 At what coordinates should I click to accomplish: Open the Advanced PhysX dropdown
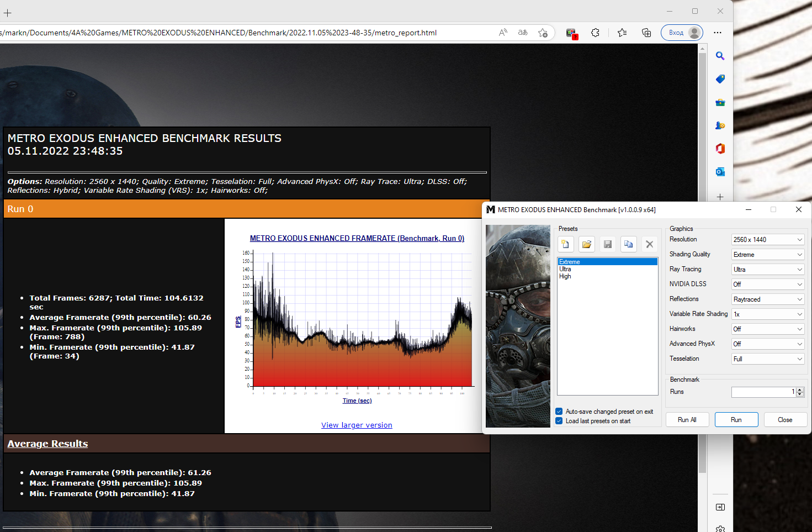[768, 344]
